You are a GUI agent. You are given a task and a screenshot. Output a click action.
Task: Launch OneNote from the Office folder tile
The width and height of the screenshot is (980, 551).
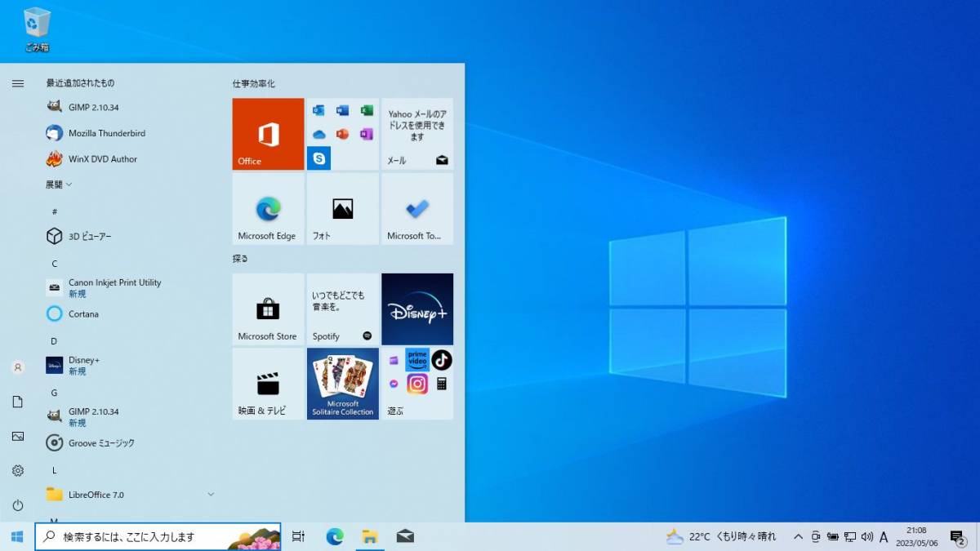(367, 134)
